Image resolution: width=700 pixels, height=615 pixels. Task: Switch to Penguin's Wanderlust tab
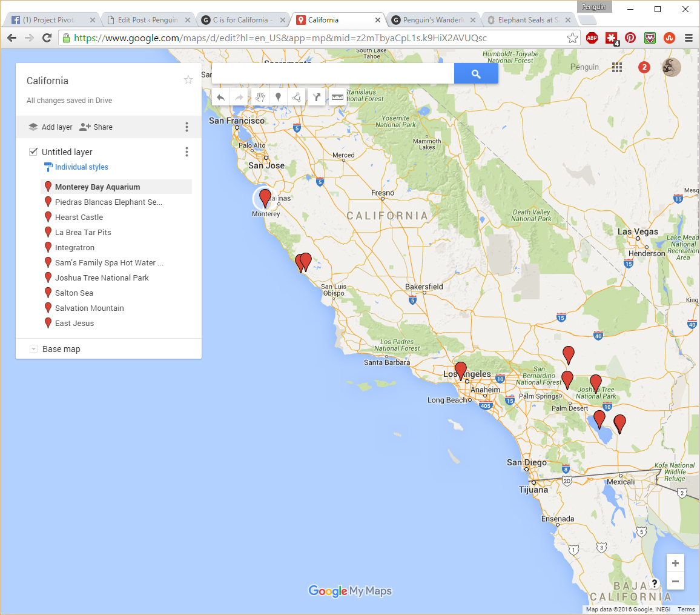pyautogui.click(x=433, y=19)
